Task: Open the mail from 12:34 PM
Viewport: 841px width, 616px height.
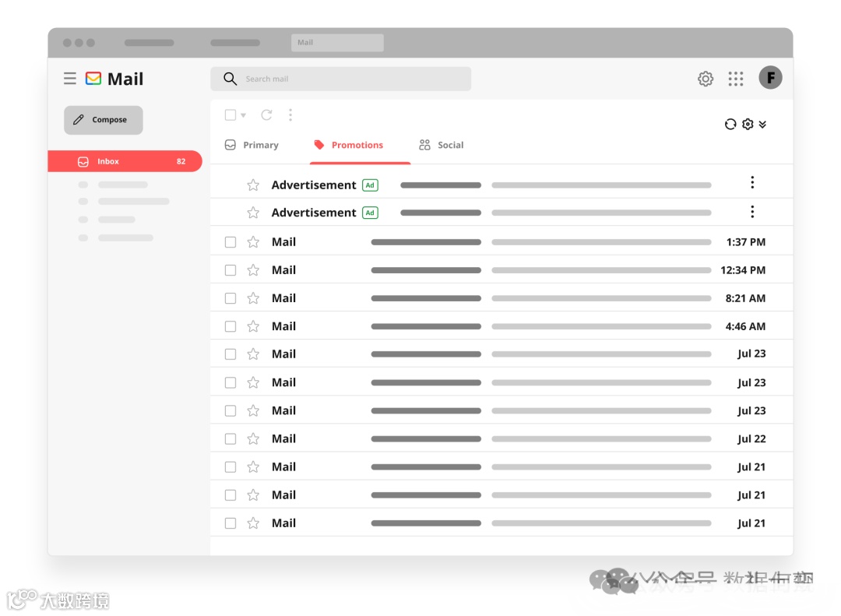Action: point(501,270)
